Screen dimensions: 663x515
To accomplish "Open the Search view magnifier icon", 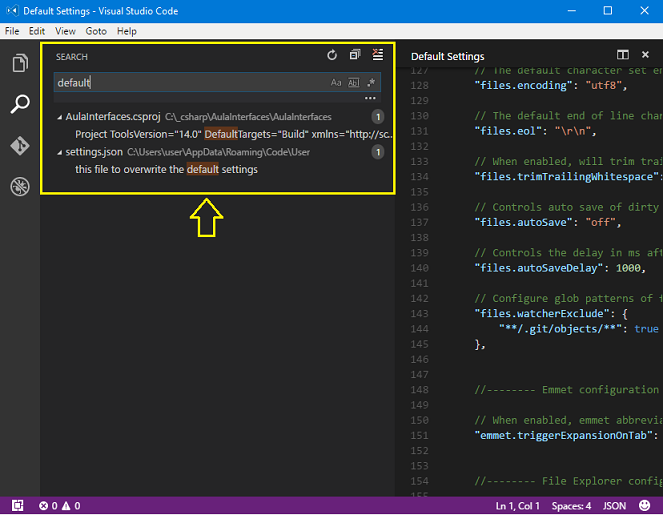I will click(20, 104).
